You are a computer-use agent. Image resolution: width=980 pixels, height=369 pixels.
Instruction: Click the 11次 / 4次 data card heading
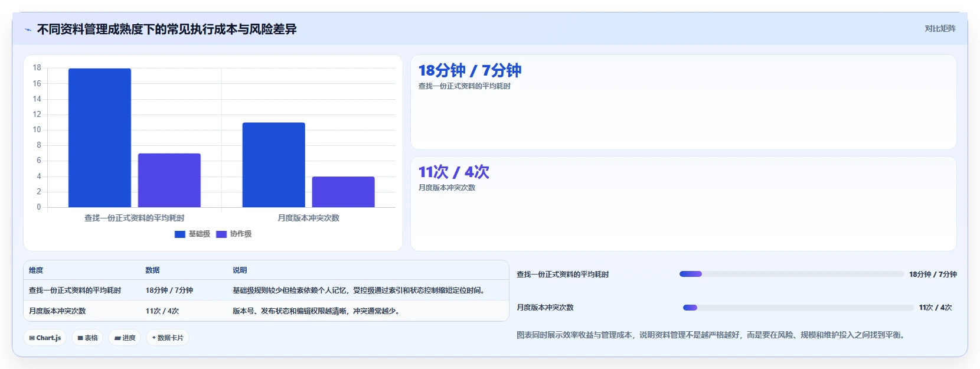coord(454,172)
